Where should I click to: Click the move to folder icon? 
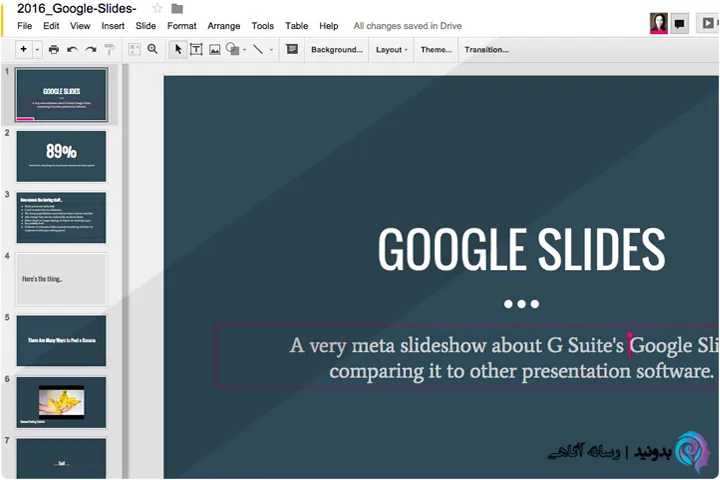[177, 8]
